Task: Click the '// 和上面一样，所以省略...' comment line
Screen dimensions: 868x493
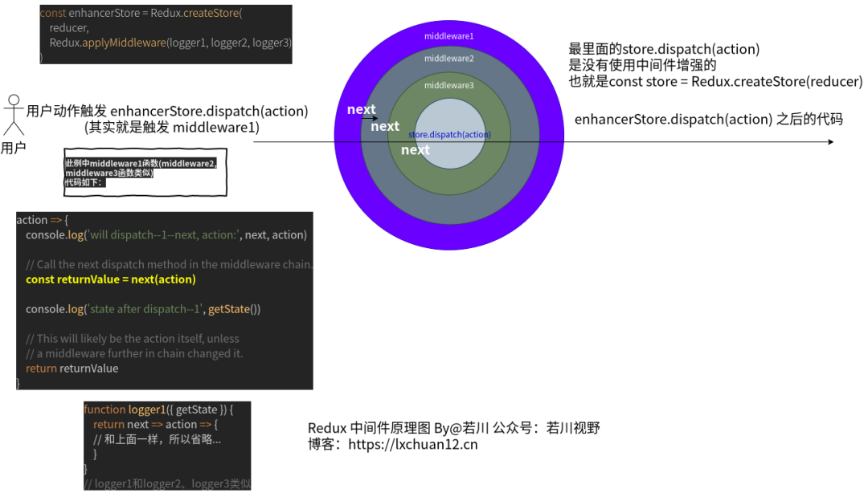Action: click(x=158, y=439)
